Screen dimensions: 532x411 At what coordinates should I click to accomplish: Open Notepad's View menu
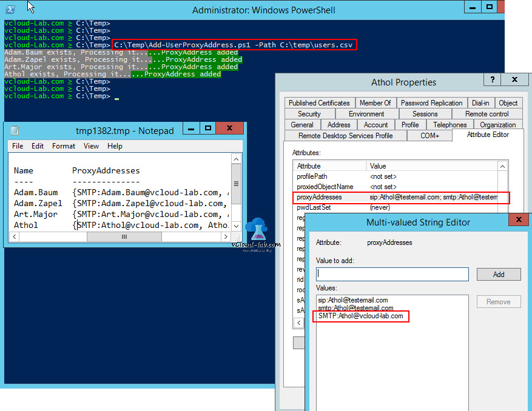pos(91,145)
